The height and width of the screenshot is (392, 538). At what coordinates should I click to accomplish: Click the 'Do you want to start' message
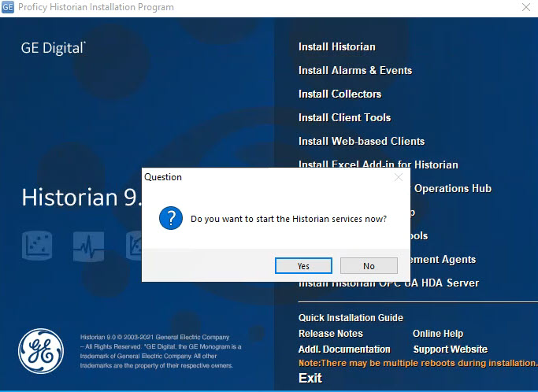[288, 219]
